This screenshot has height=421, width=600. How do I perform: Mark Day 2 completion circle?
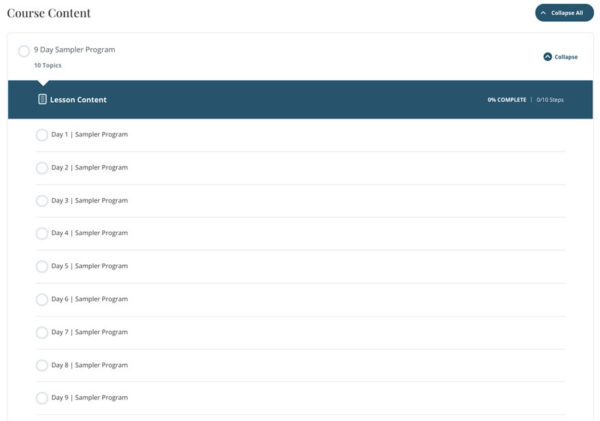coord(42,168)
